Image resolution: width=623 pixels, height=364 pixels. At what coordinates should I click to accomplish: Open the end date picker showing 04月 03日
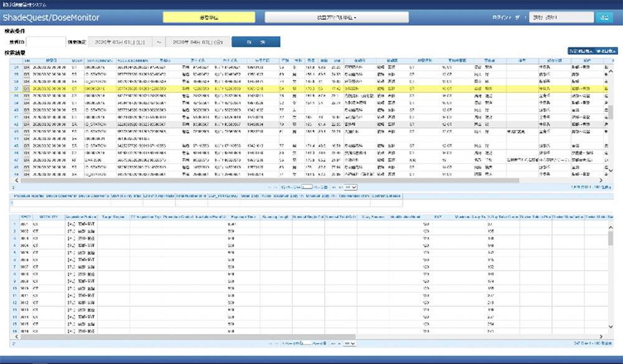[197, 42]
